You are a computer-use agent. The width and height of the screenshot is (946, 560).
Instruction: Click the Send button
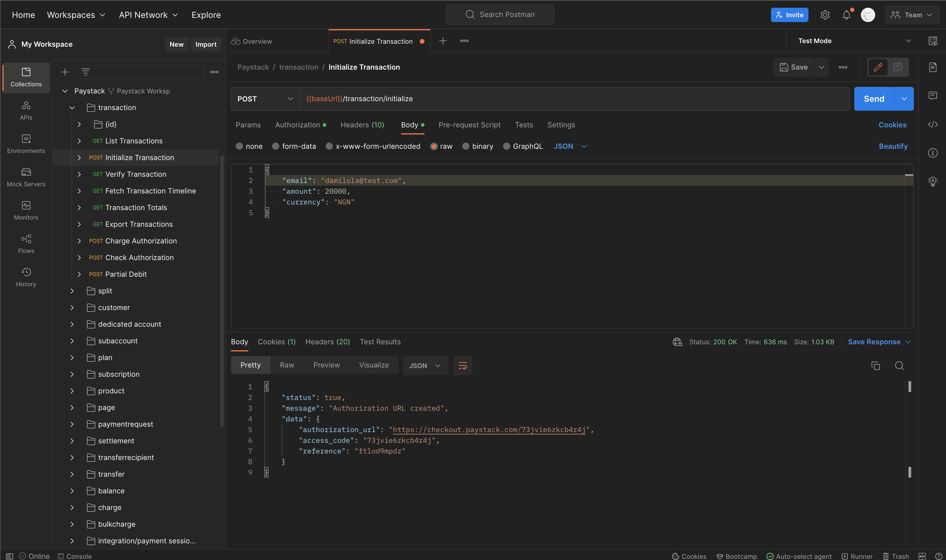click(874, 98)
